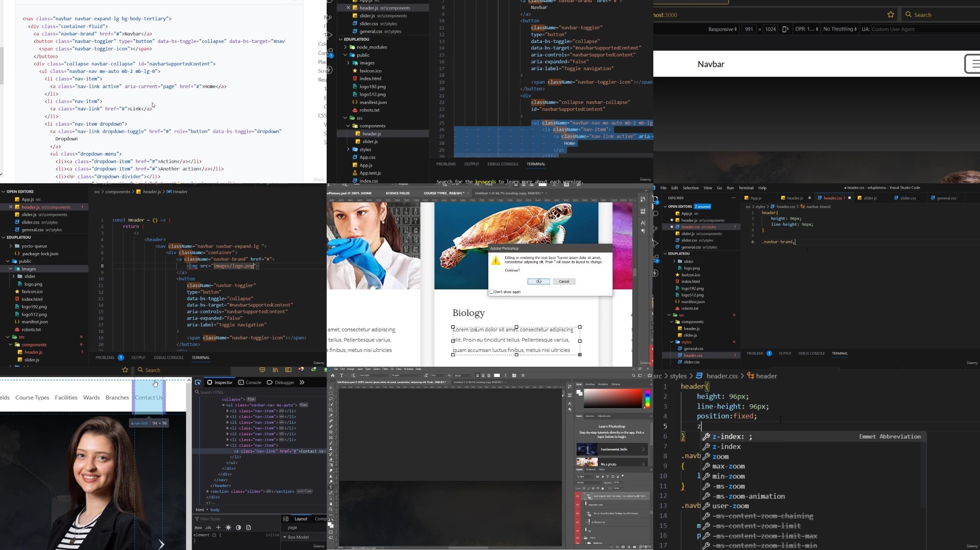This screenshot has width=980, height=550.
Task: Select the Horizontal Type tool in Photoshop toolbox
Action: pyautogui.click(x=330, y=487)
